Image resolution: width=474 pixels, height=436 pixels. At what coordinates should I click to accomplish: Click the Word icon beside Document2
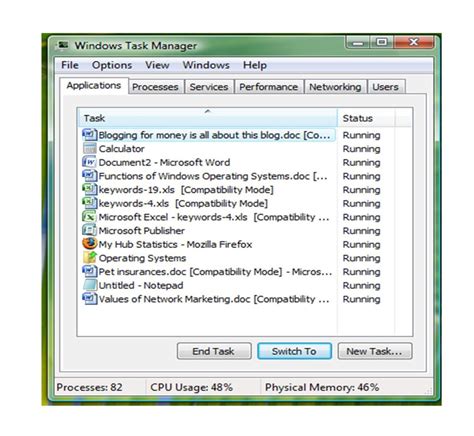89,162
